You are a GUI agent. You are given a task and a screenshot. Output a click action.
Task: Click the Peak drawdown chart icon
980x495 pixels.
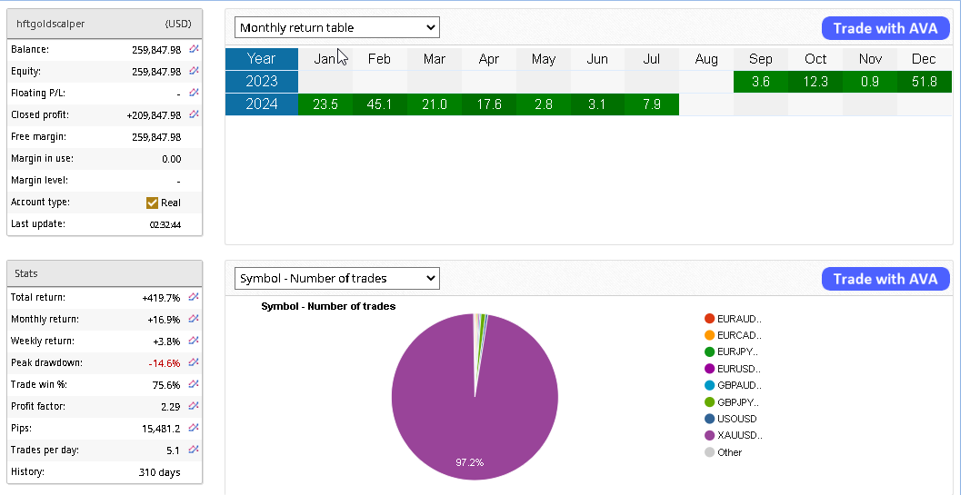click(194, 362)
